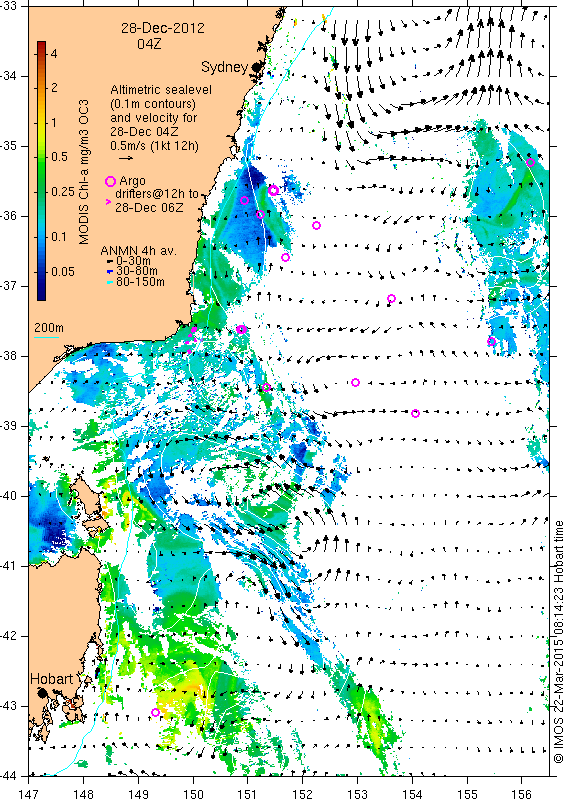Viewport: 570px width, 800px height.
Task: Click the '04Z' time label
Action: pos(149,44)
